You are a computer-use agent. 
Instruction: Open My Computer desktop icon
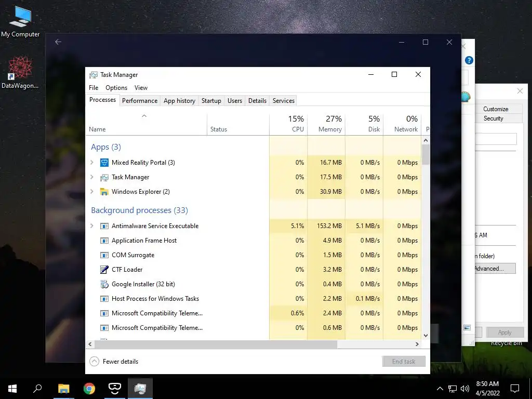pos(20,20)
